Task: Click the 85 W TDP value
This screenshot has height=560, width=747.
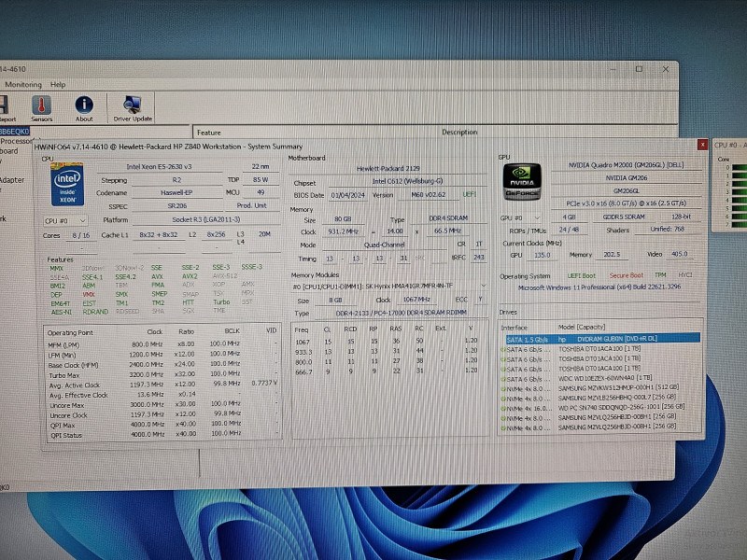Action: pos(261,180)
